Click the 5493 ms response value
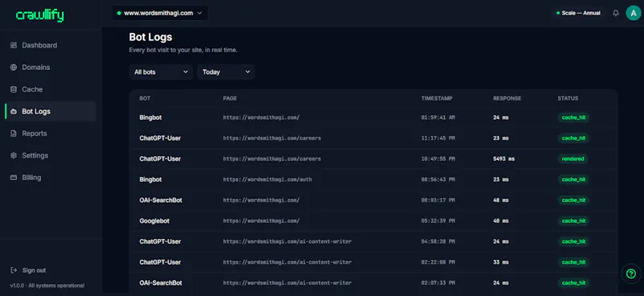The height and width of the screenshot is (296, 644). [504, 159]
